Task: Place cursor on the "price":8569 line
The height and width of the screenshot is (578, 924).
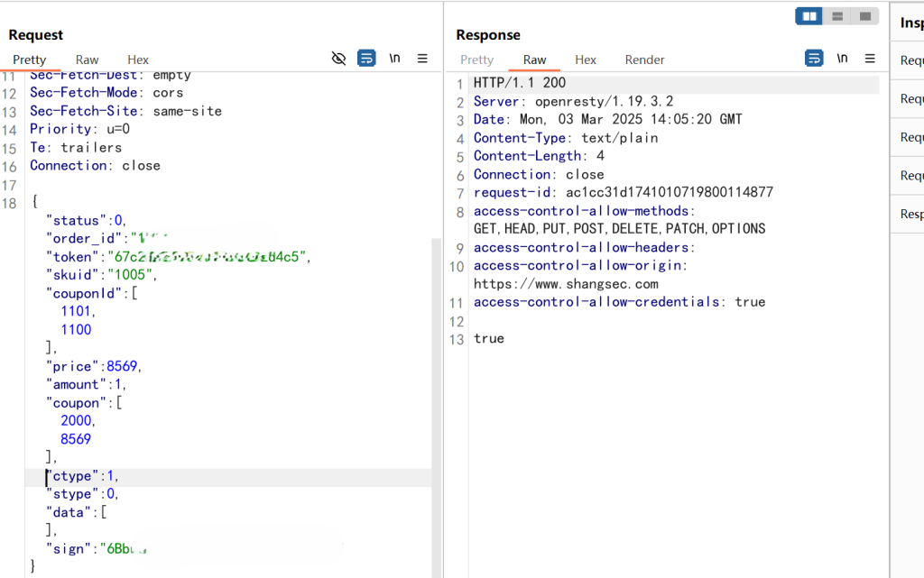Action: [x=95, y=366]
